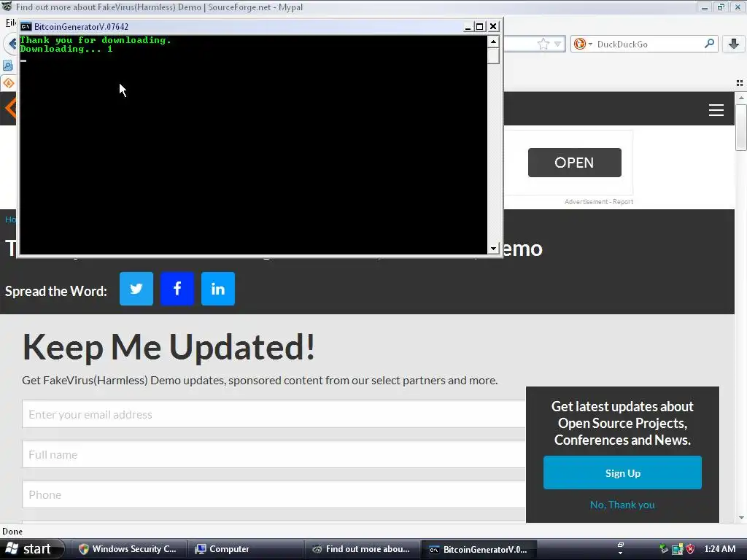The width and height of the screenshot is (747, 560).
Task: Click the bookmark search icon left toolbar
Action: click(x=8, y=65)
